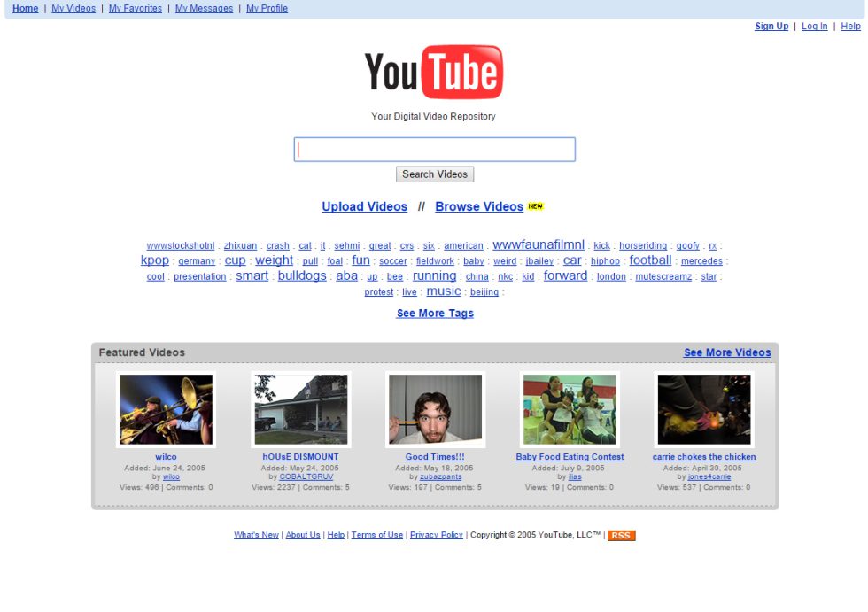Select the mercedes tag
The height and width of the screenshot is (612, 868).
(701, 261)
